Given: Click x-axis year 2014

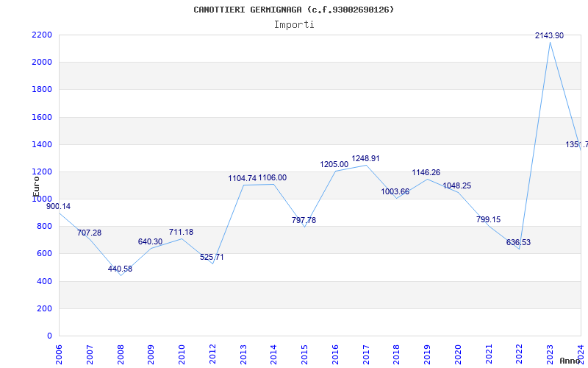Looking at the screenshot, I should (273, 354).
